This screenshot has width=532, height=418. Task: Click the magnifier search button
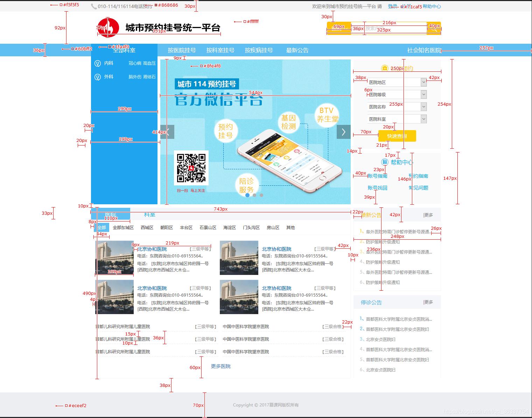click(434, 28)
